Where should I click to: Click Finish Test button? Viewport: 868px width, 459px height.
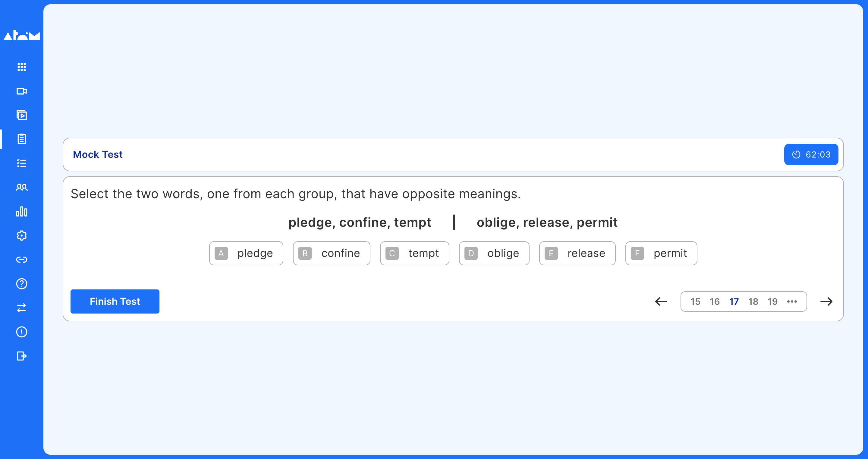pos(115,301)
